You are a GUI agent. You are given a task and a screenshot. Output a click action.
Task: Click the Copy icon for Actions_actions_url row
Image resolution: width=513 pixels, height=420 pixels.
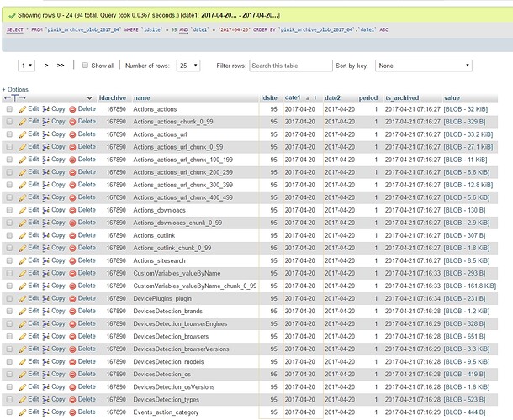click(x=45, y=134)
